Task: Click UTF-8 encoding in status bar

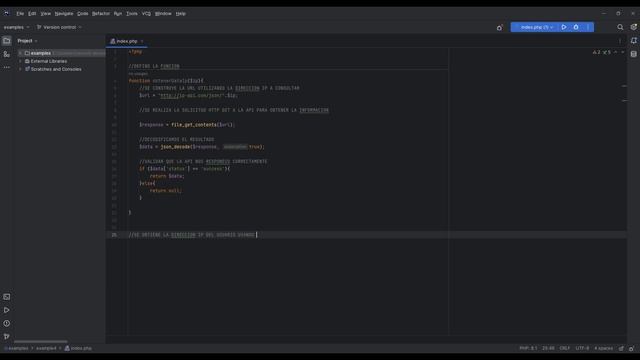Action: (x=582, y=348)
